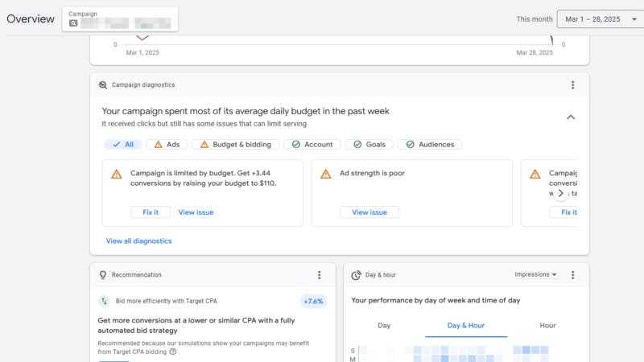This screenshot has width=644, height=362.
Task: Click 'Ad strength is poor' text
Action: click(x=372, y=173)
